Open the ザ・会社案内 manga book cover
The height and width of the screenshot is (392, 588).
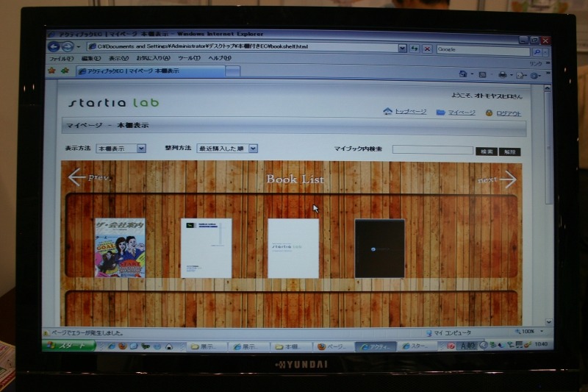(x=120, y=248)
